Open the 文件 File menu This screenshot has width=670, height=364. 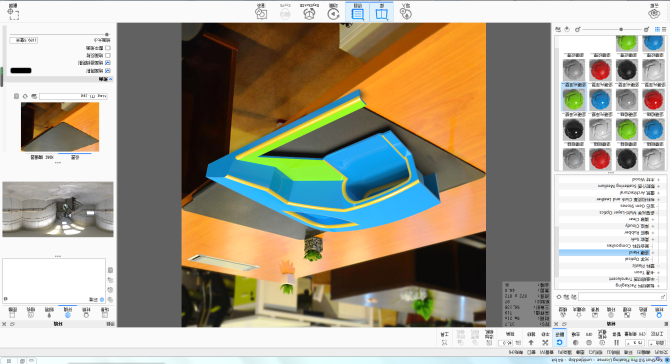point(661,352)
